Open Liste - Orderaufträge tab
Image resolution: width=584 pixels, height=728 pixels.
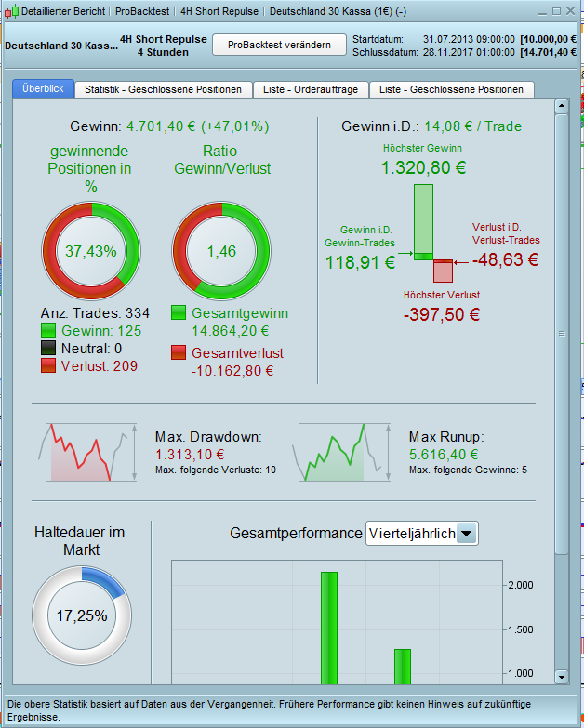(311, 89)
